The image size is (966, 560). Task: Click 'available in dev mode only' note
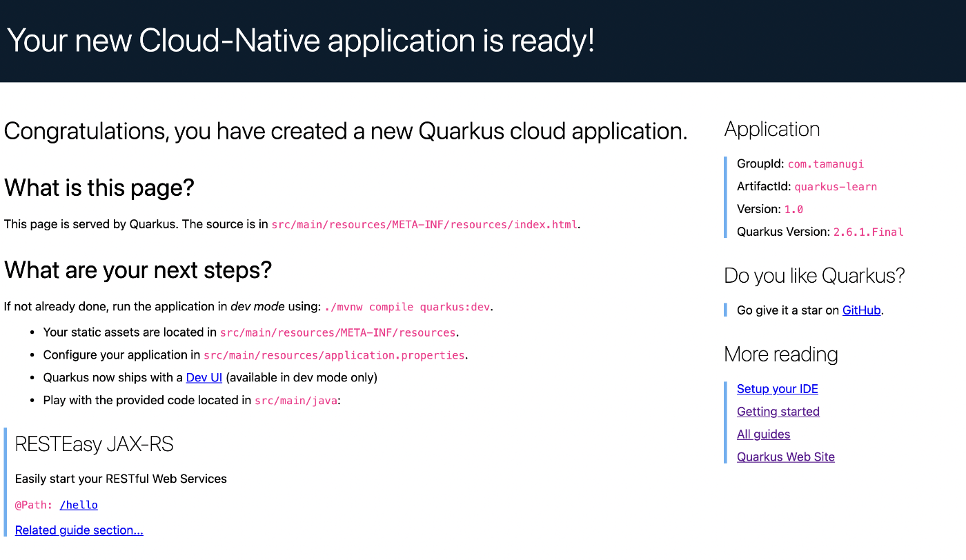[x=302, y=377]
